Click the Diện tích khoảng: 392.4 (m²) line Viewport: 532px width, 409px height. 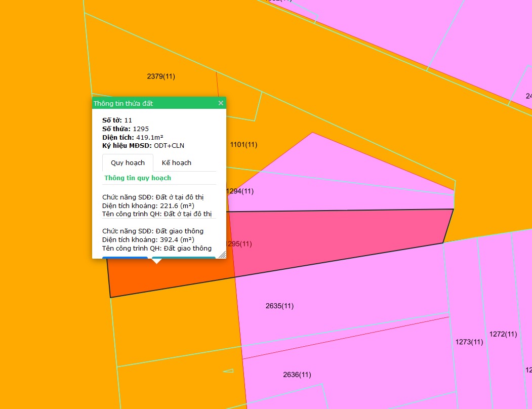point(148,239)
